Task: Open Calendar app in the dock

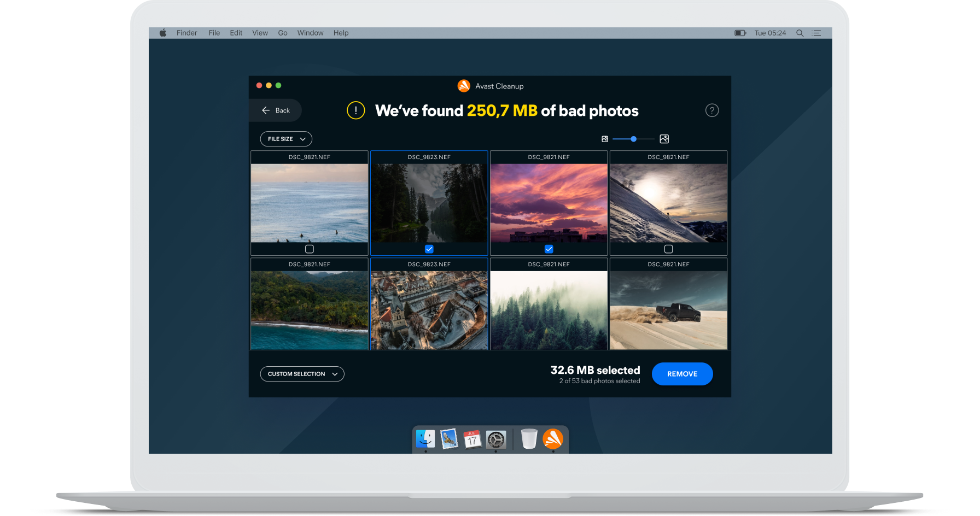Action: pos(472,439)
